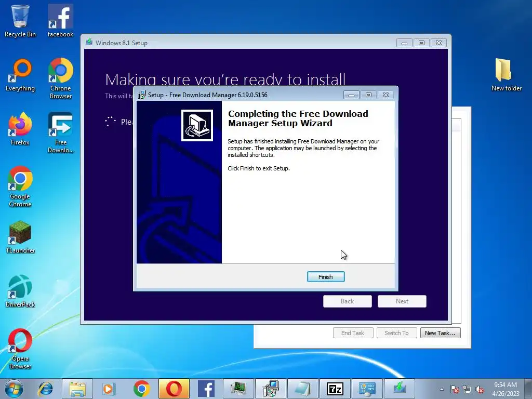Launch Internet Explorer from the taskbar

(x=46, y=389)
